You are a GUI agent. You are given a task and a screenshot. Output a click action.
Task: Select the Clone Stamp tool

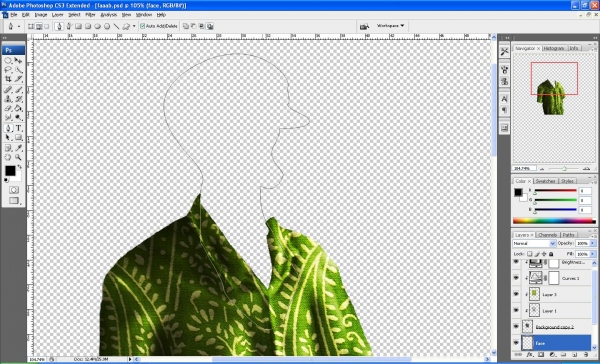pyautogui.click(x=8, y=99)
